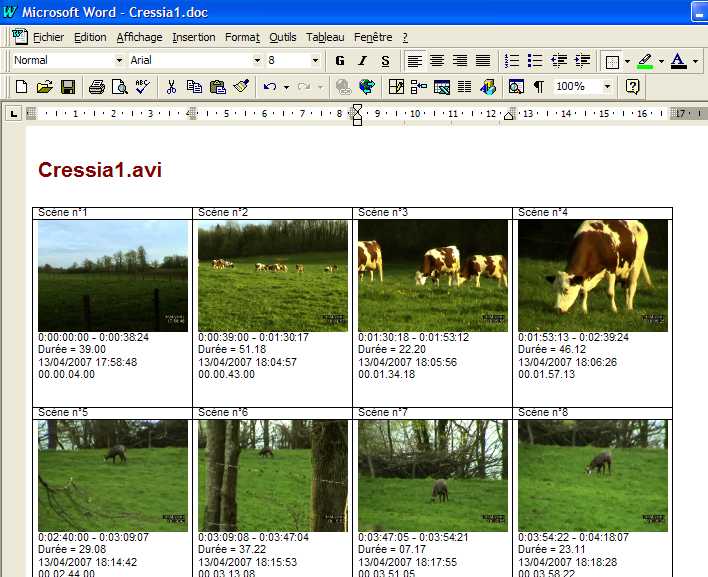Open Print Preview icon

[x=120, y=86]
